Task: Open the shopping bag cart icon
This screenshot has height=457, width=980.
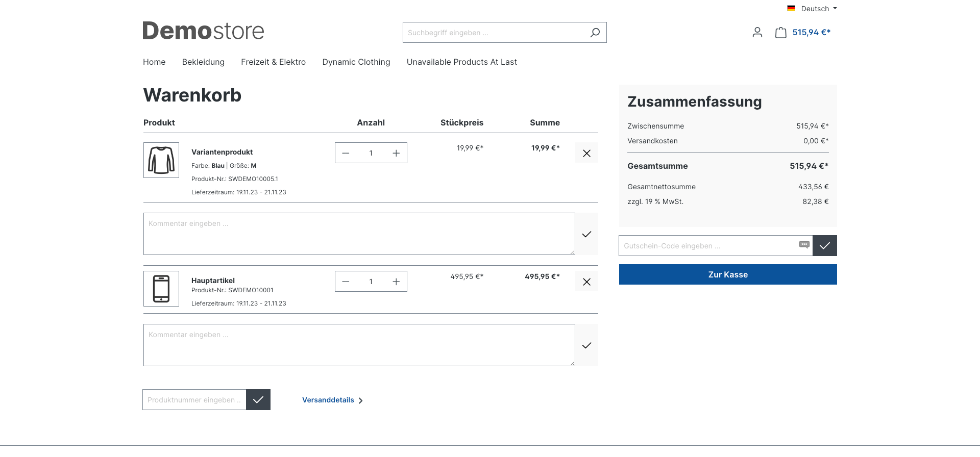Action: click(x=780, y=33)
